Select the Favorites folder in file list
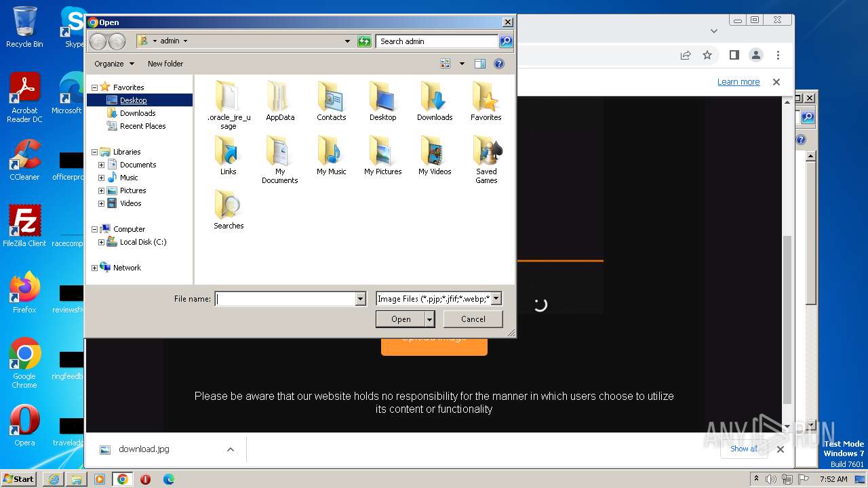Viewport: 868px width, 488px height. pos(486,102)
